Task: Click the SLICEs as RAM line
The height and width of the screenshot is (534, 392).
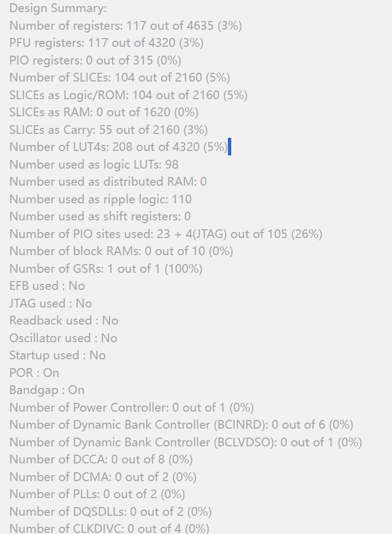Action: (x=104, y=112)
